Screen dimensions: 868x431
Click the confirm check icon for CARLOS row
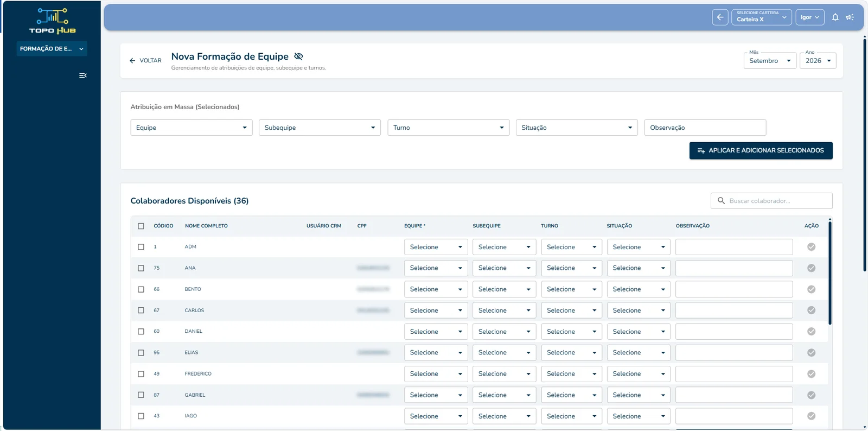pos(811,310)
